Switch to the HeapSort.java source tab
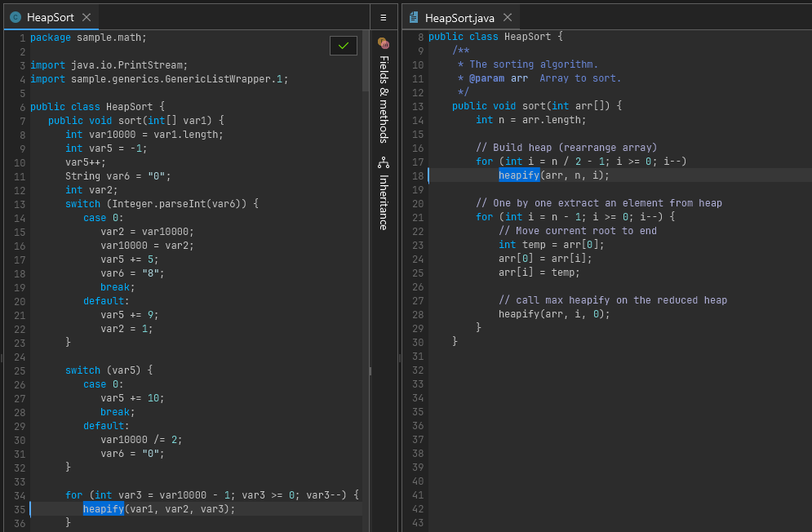This screenshot has height=532, width=812. [x=459, y=18]
